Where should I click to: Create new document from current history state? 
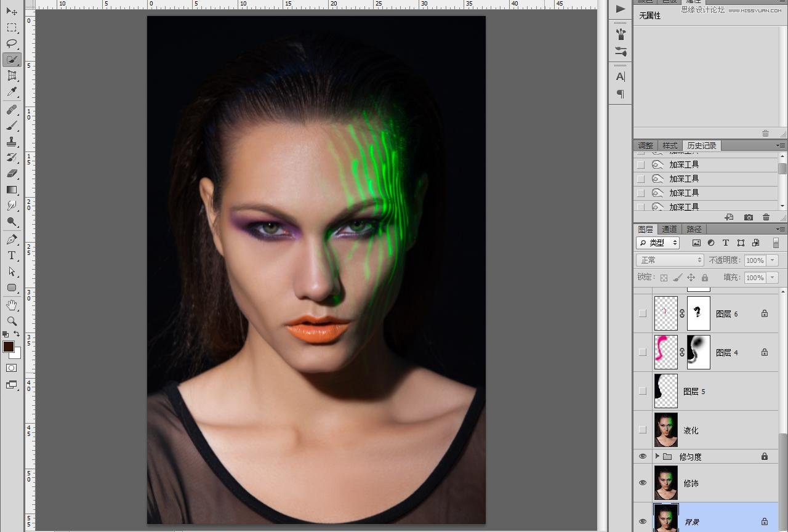[x=729, y=217]
